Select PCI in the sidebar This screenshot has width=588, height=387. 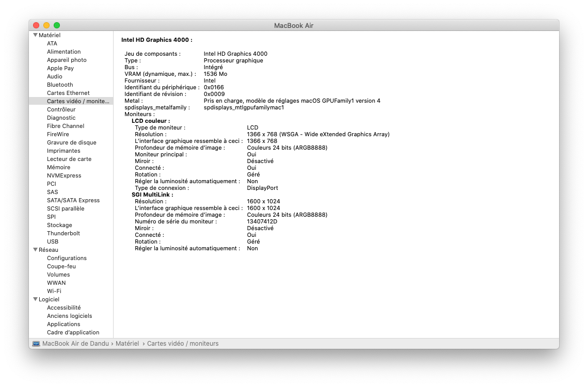pos(52,184)
